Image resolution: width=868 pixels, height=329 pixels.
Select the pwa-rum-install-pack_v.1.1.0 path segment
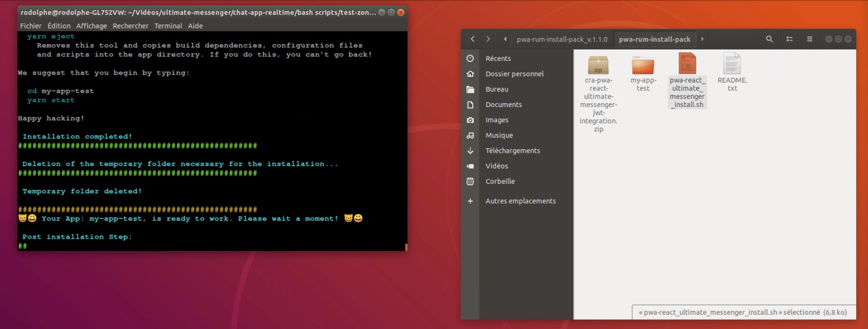pyautogui.click(x=562, y=39)
